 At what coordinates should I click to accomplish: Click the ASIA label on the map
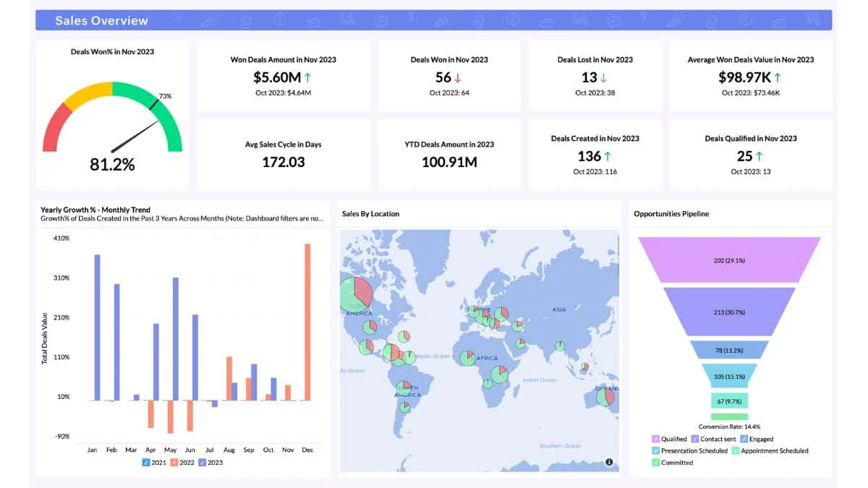coord(558,309)
